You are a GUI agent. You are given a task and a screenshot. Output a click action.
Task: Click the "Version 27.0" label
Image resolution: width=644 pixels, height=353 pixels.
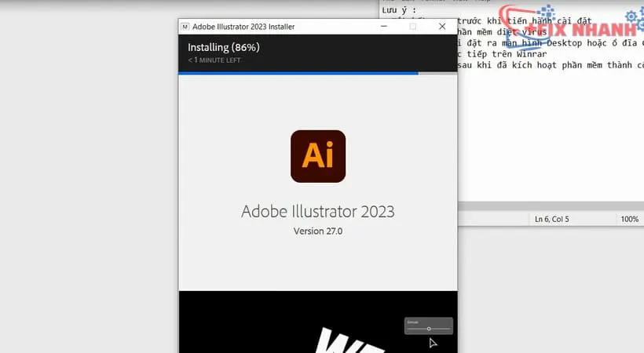[x=318, y=231]
